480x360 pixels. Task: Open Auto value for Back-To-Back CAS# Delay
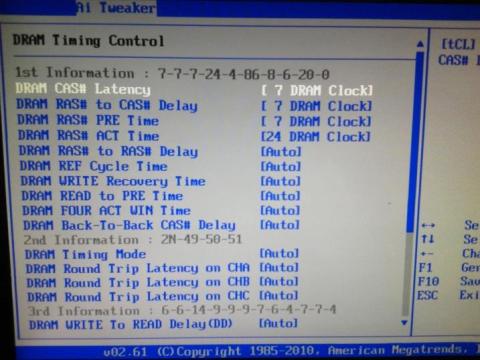click(x=279, y=225)
